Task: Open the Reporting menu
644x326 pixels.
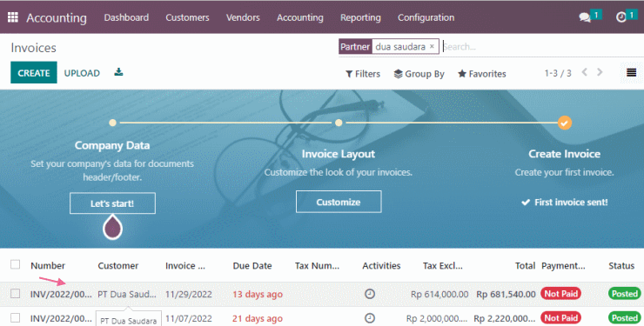Action: coord(360,17)
